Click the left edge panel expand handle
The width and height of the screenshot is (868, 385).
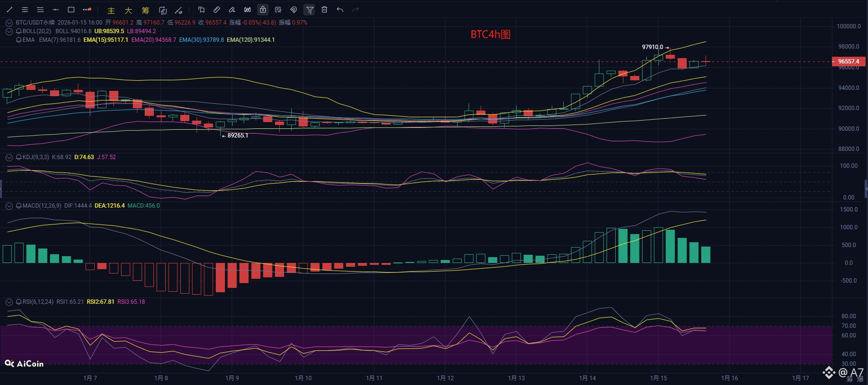pyautogui.click(x=1, y=189)
